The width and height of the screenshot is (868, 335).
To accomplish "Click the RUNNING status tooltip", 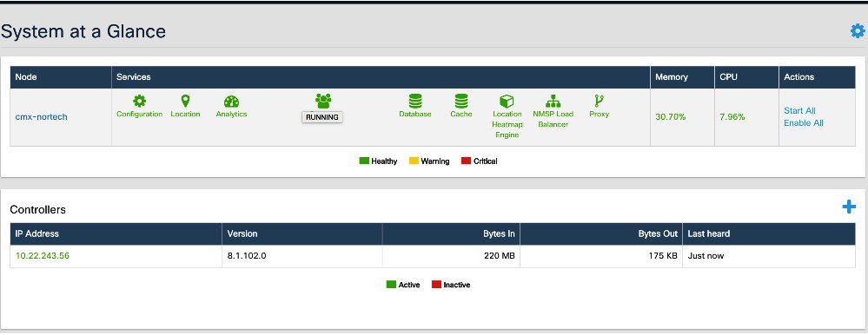I will coord(322,117).
